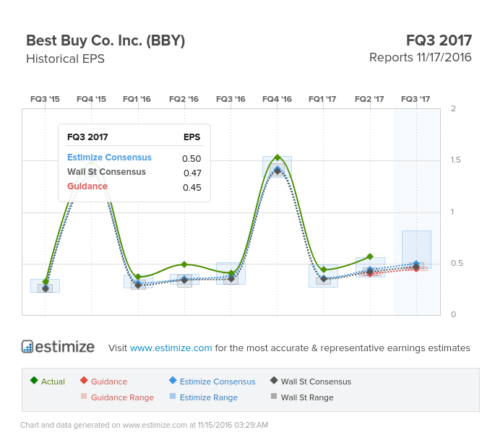This screenshot has width=495, height=448.
Task: Click the red Guidance diamond in legend
Action: pyautogui.click(x=84, y=380)
